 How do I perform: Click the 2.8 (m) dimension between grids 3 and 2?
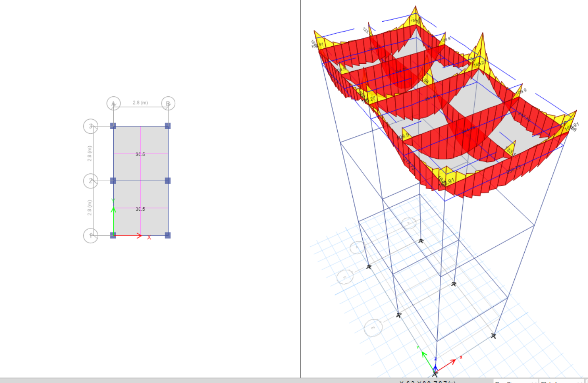pos(90,154)
